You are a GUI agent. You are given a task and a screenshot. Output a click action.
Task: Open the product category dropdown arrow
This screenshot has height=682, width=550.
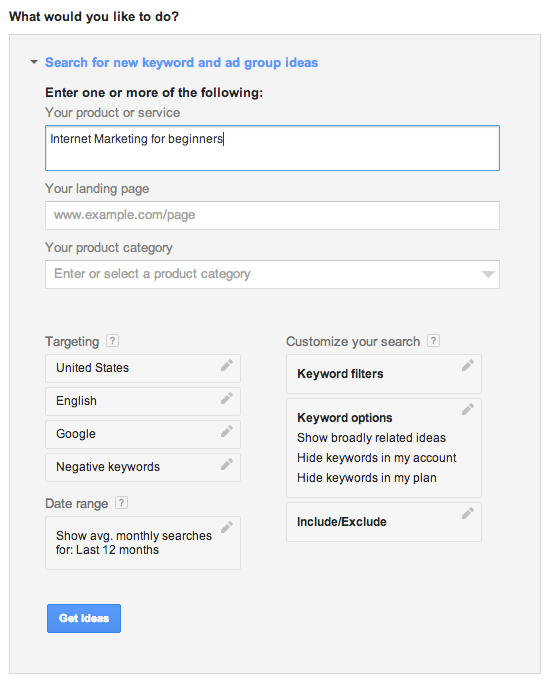pyautogui.click(x=488, y=274)
